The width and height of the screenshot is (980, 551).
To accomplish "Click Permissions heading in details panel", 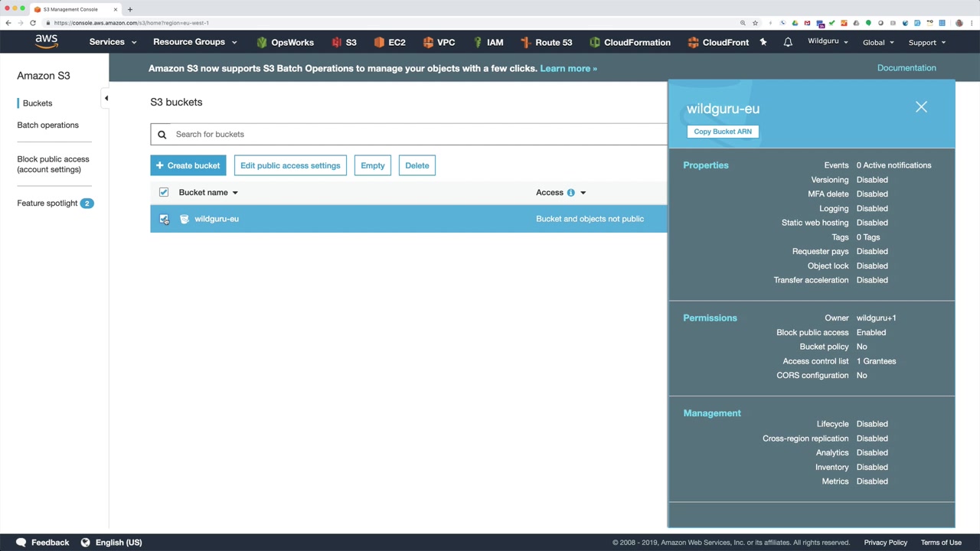I will click(x=710, y=318).
